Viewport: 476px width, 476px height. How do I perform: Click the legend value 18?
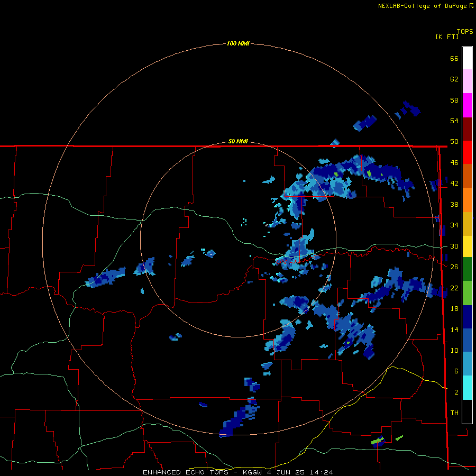[x=454, y=308]
